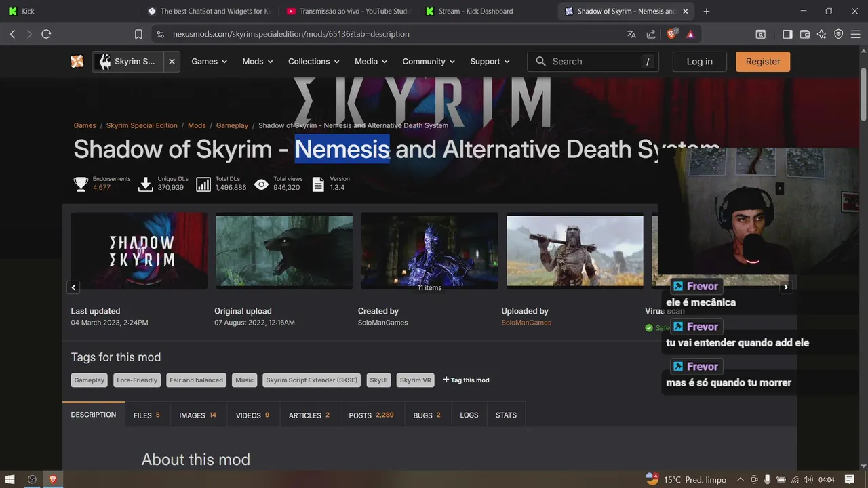Expand the Media dropdown menu
Viewport: 868px width, 488px height.
[371, 62]
